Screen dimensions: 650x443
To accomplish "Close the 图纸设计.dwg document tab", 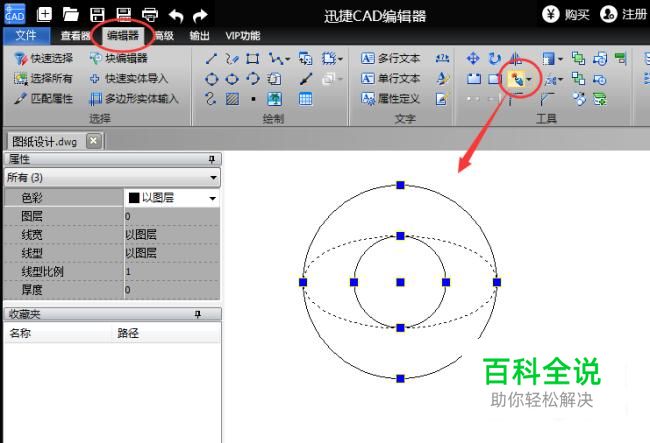I will (x=94, y=141).
